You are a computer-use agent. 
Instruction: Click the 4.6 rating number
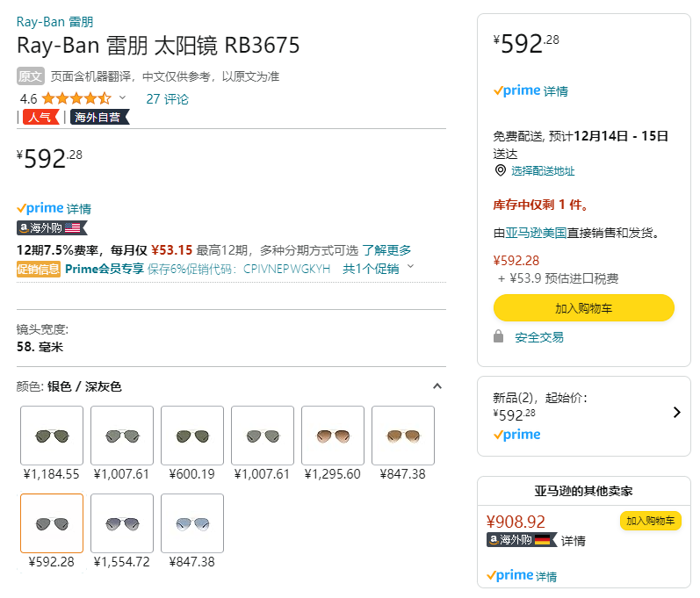tap(29, 98)
